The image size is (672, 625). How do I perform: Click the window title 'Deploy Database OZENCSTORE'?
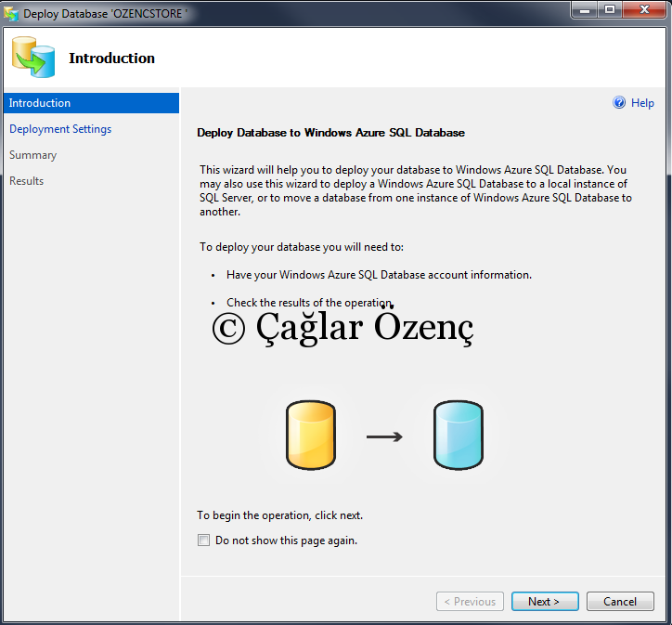point(105,14)
